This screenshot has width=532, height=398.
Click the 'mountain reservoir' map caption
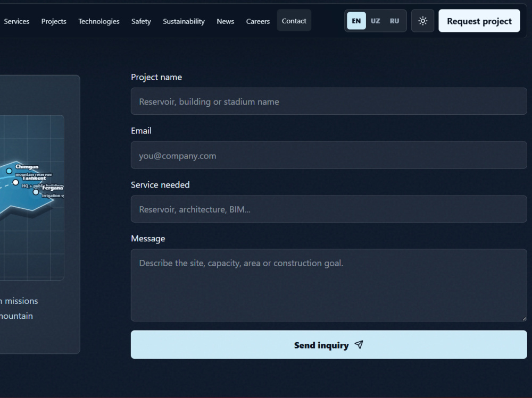click(x=34, y=175)
